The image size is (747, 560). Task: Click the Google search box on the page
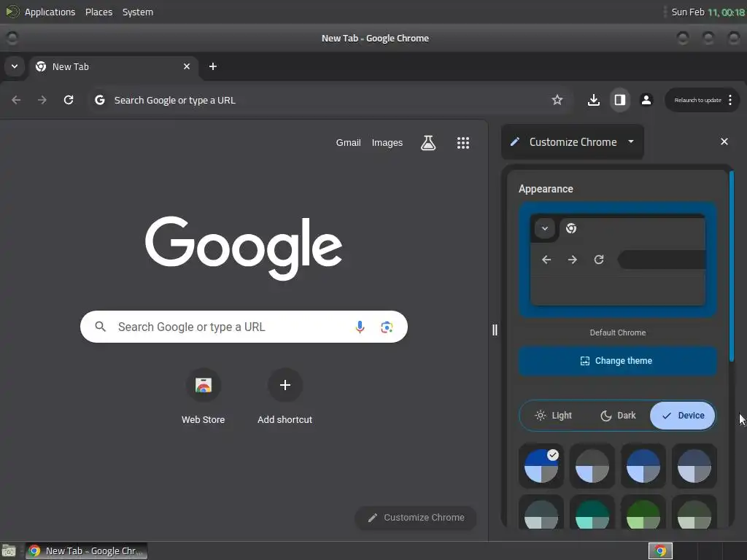tap(244, 327)
